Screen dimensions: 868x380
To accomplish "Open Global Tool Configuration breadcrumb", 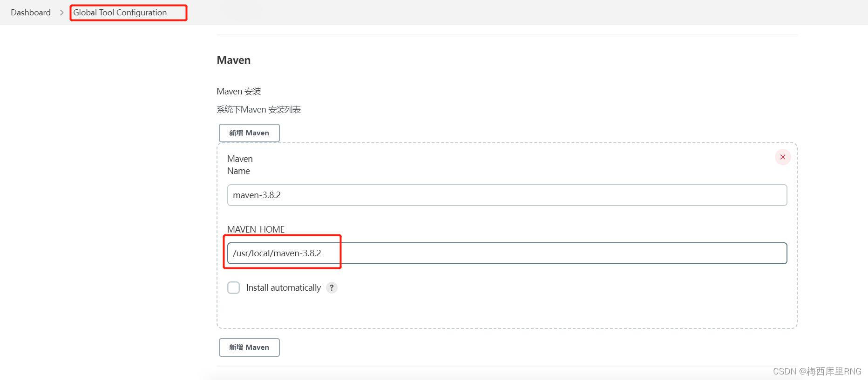I will point(120,13).
